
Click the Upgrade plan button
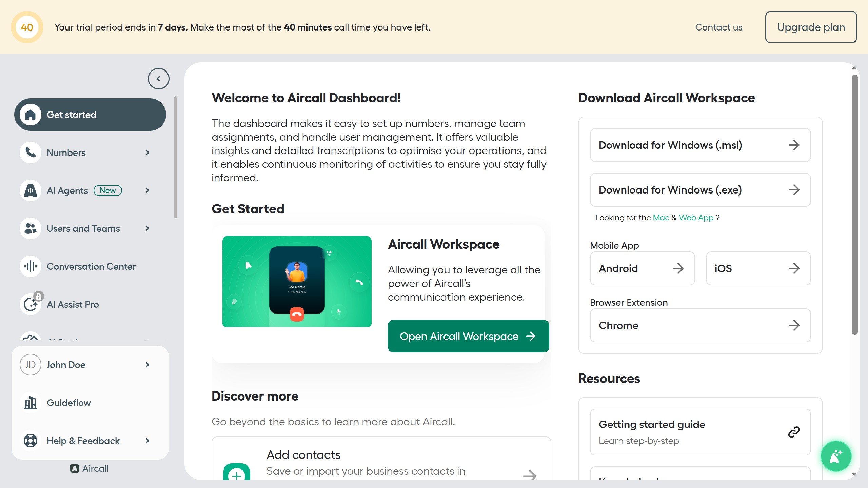pos(811,27)
